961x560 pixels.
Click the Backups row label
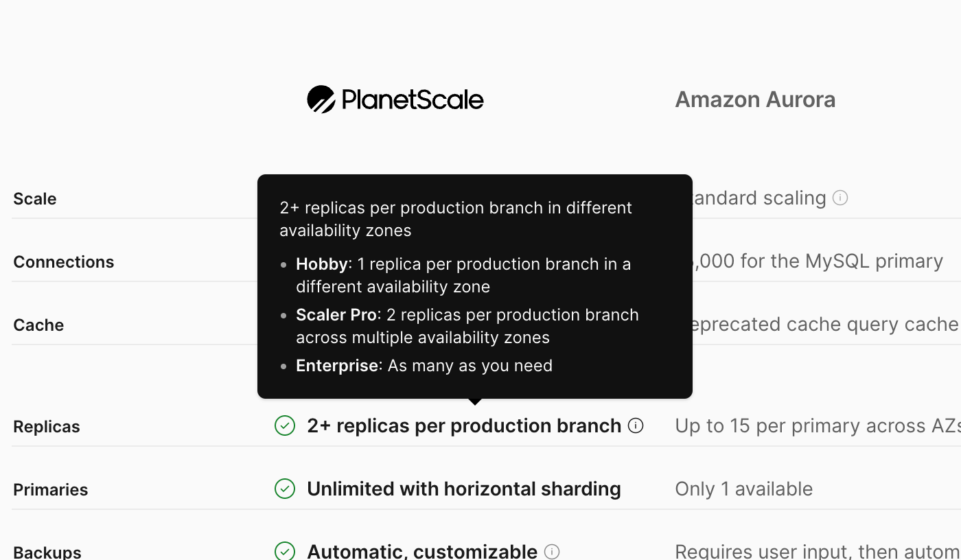click(x=47, y=552)
